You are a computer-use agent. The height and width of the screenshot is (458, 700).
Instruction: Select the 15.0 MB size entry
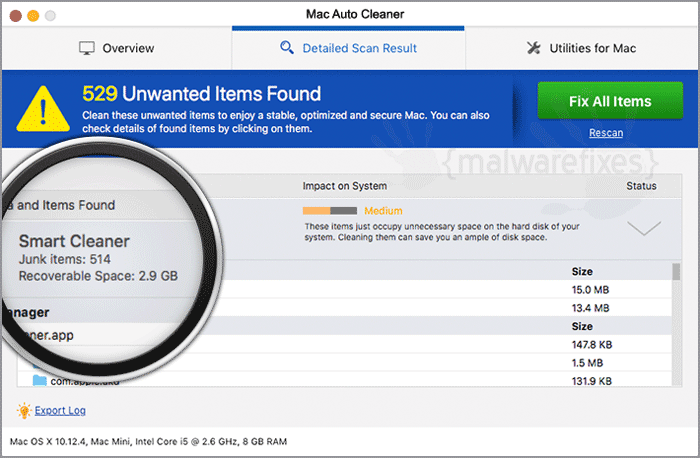(x=590, y=290)
